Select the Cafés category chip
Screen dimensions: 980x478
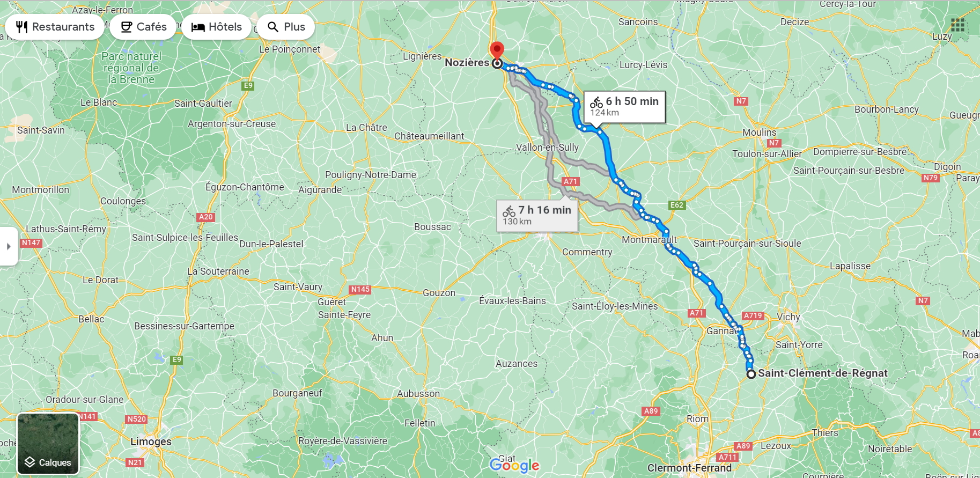143,27
